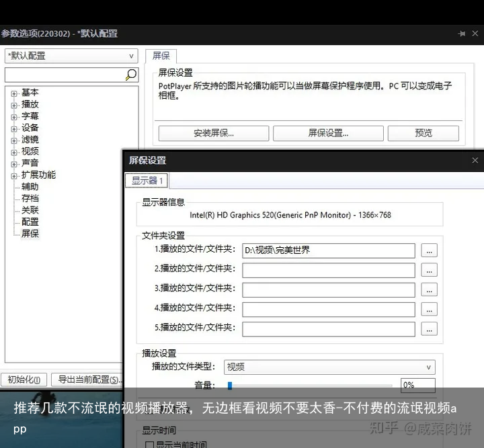The image size is (484, 448).
Task: Select the 屏保 tab
Action: [x=161, y=56]
